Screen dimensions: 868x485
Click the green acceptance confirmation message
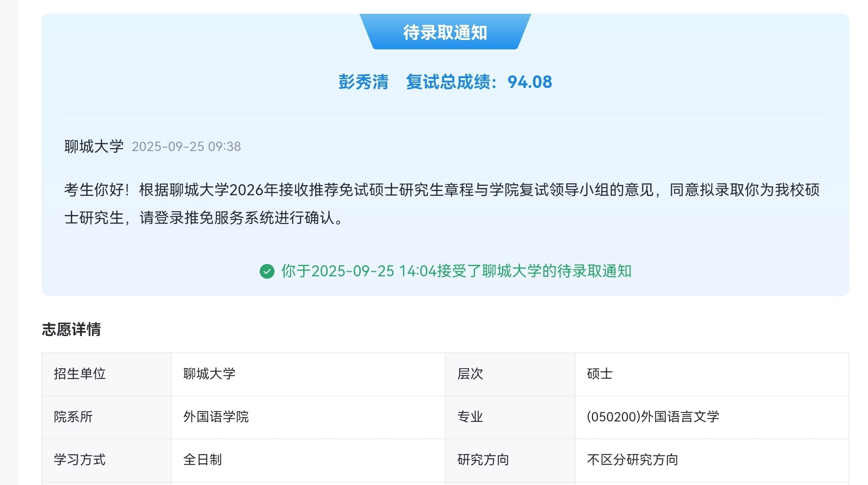456,271
